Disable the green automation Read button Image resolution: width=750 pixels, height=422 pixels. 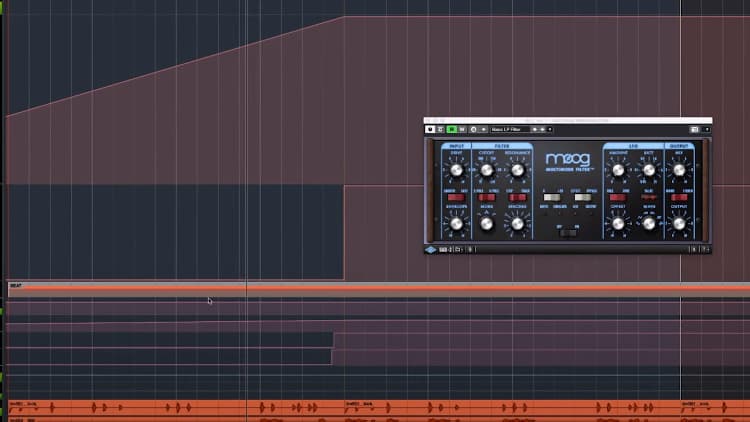coord(452,130)
